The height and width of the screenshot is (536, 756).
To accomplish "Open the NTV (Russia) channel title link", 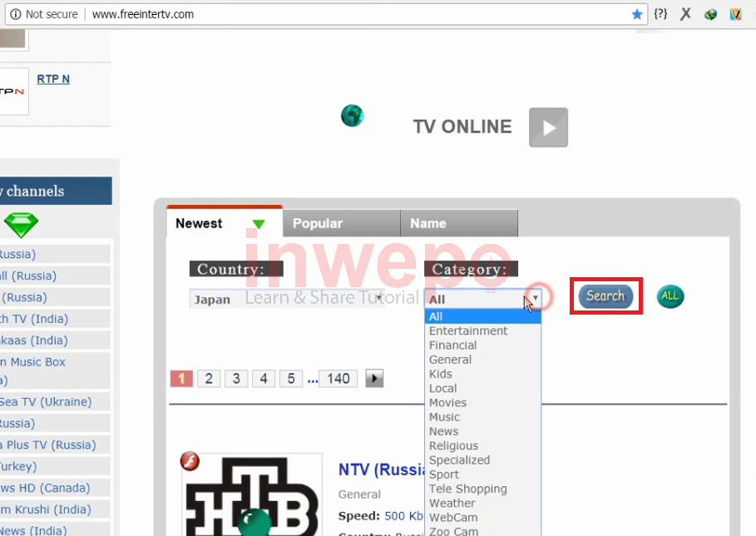I will [382, 469].
